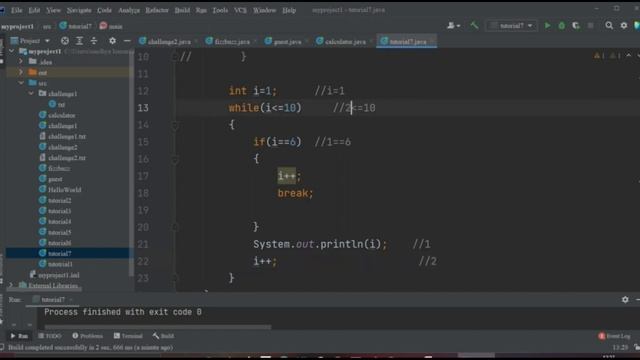The height and width of the screenshot is (360, 640).
Task: Select the tutorial7 class icon in the breadcrumb
Action: [63, 26]
